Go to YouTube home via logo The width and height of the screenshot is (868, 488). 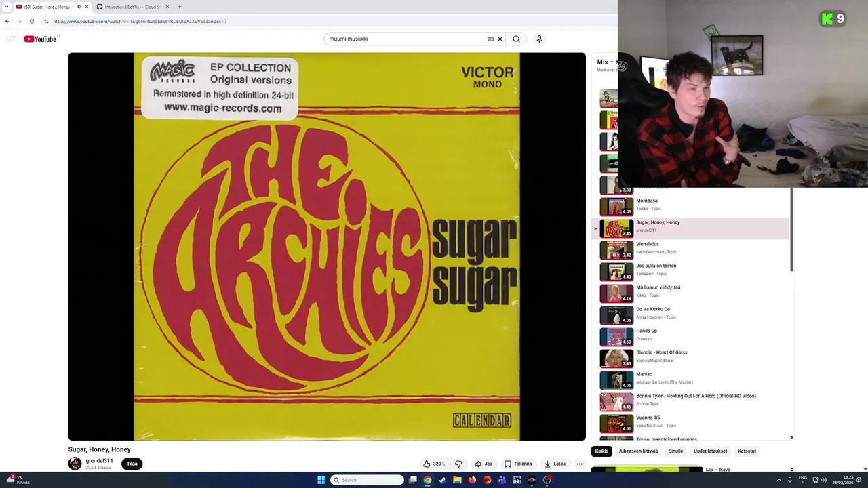coord(41,39)
